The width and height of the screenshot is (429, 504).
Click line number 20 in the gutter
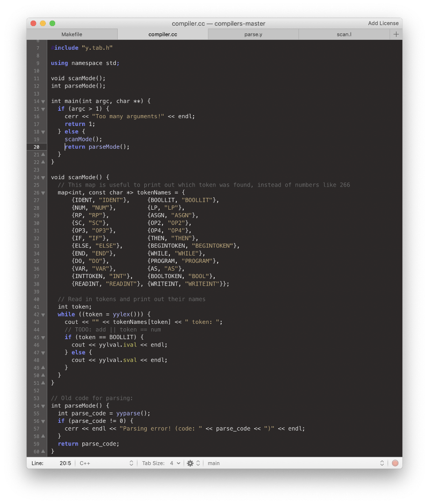tap(36, 147)
